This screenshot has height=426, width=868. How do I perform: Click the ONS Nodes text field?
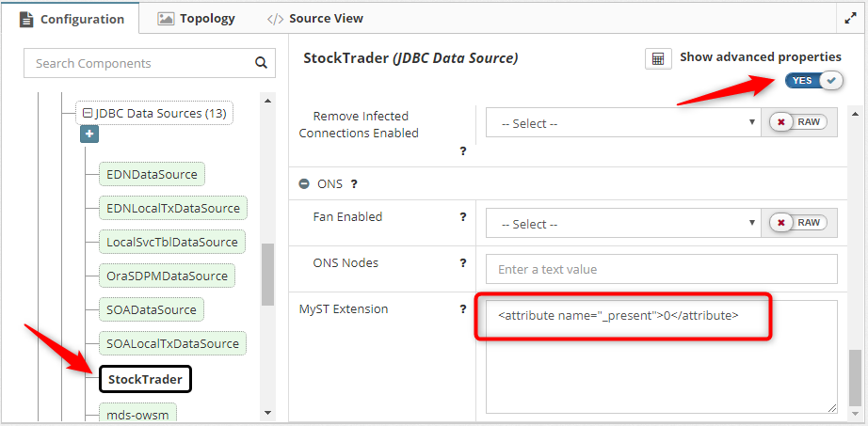click(x=661, y=269)
